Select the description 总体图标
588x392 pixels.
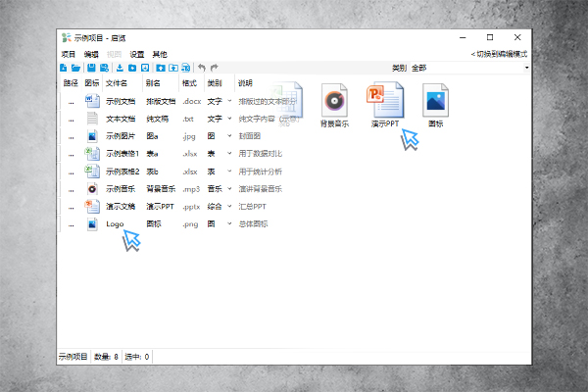253,224
